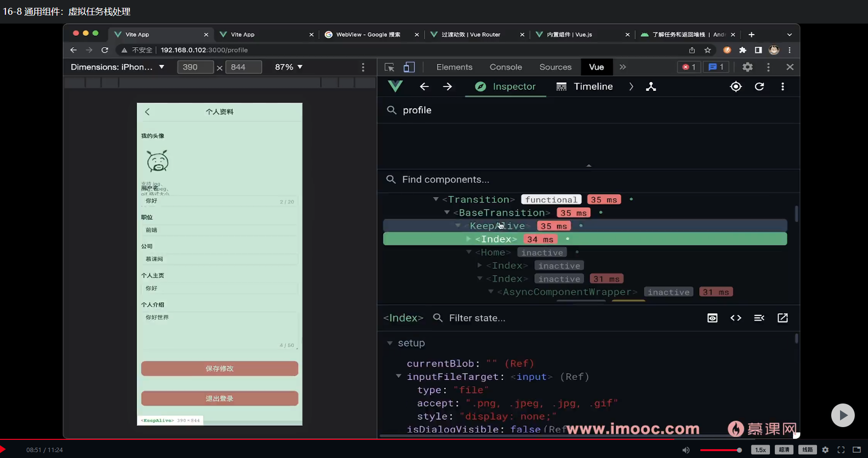Open DevTools settings gear
This screenshot has height=458, width=868.
pyautogui.click(x=747, y=67)
